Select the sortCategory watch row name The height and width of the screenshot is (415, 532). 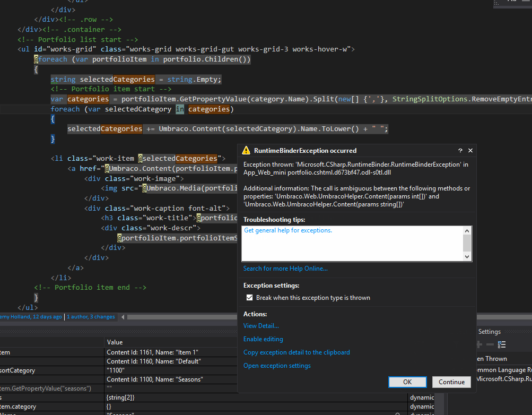click(18, 370)
